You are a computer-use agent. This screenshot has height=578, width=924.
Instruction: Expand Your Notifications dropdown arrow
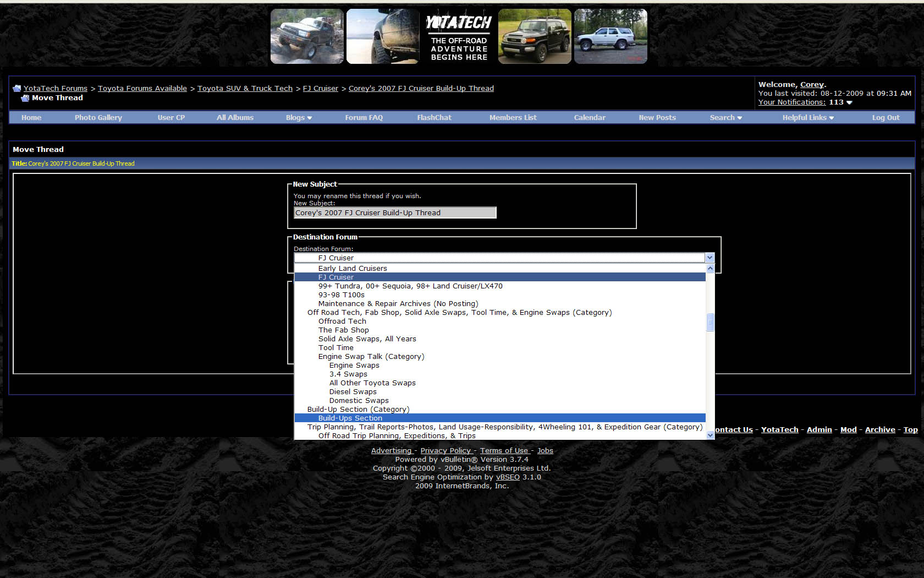[x=849, y=102]
